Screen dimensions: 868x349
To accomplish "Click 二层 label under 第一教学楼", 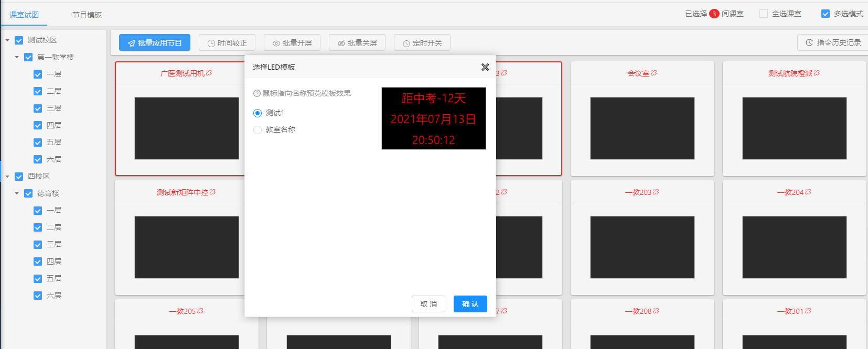I will tap(54, 91).
